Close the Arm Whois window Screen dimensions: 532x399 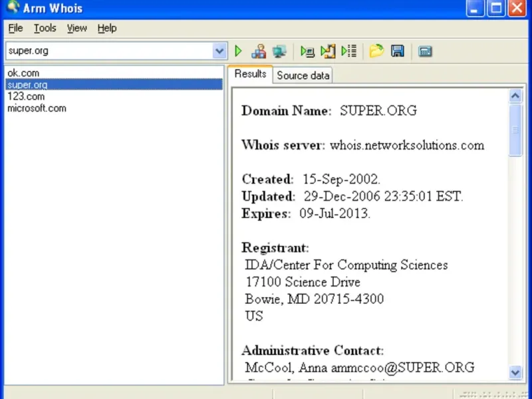click(517, 8)
